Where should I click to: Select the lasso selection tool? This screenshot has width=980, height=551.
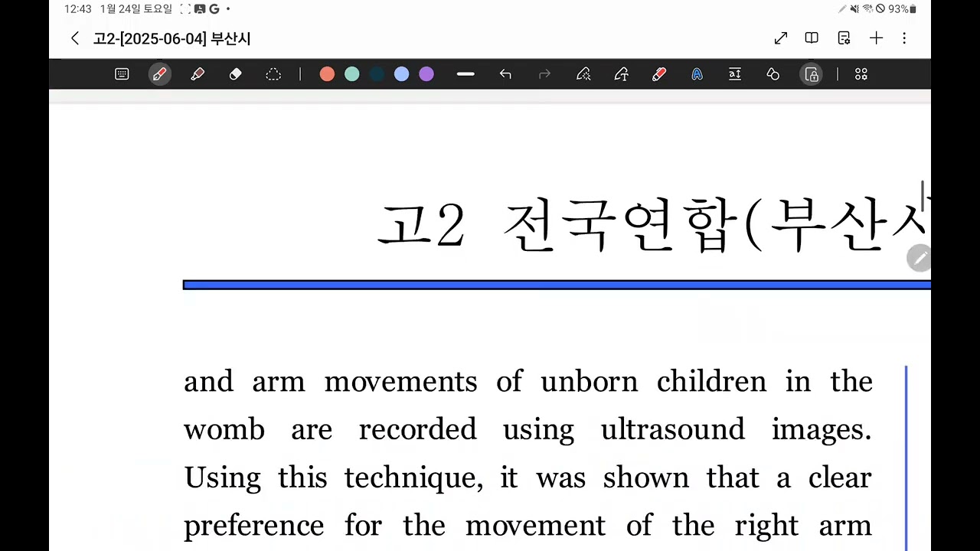273,74
